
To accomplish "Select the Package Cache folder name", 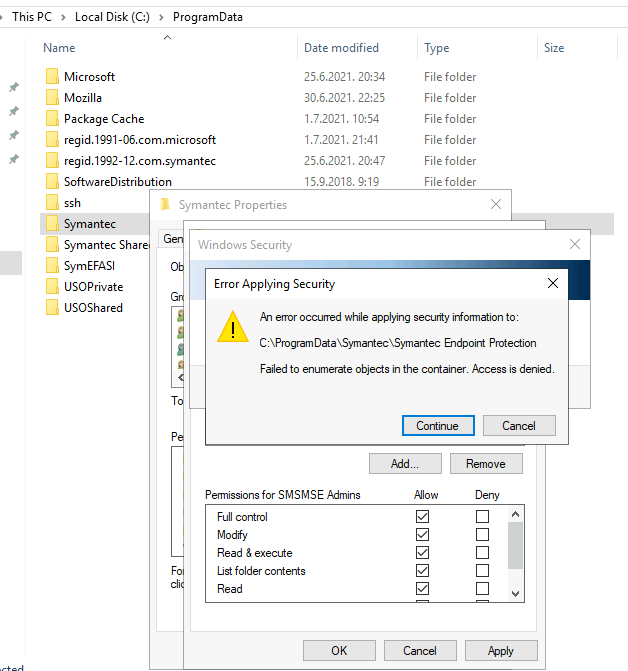I will [x=104, y=119].
